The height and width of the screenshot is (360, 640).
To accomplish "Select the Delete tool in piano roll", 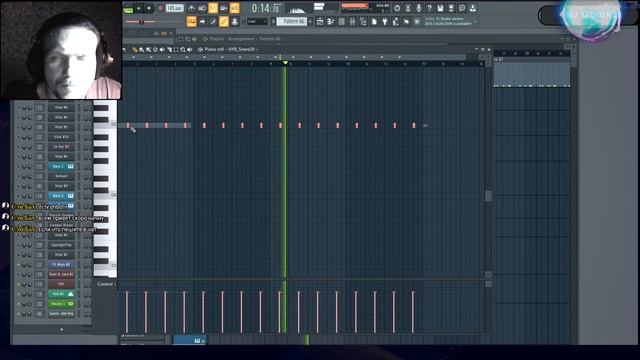I will click(x=155, y=49).
